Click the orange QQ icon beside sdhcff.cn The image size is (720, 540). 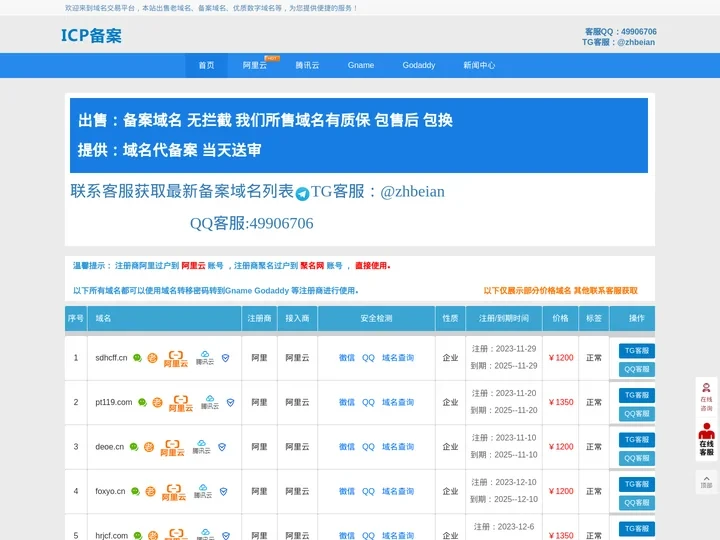point(152,358)
